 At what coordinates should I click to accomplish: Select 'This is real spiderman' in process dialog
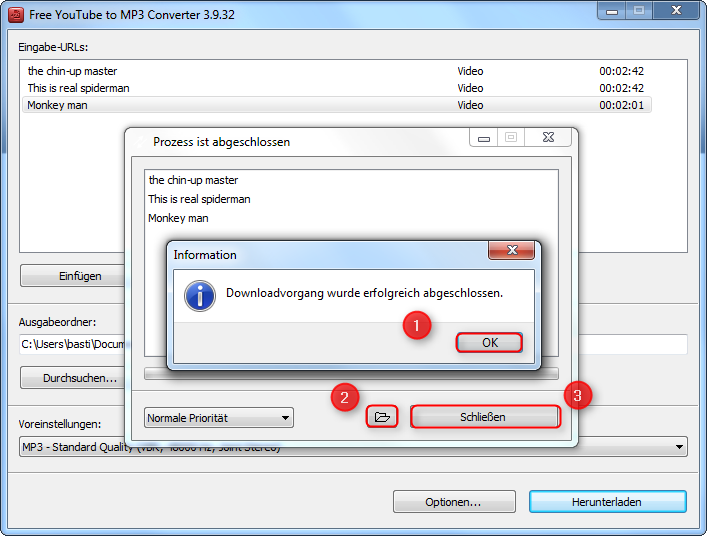(x=199, y=199)
